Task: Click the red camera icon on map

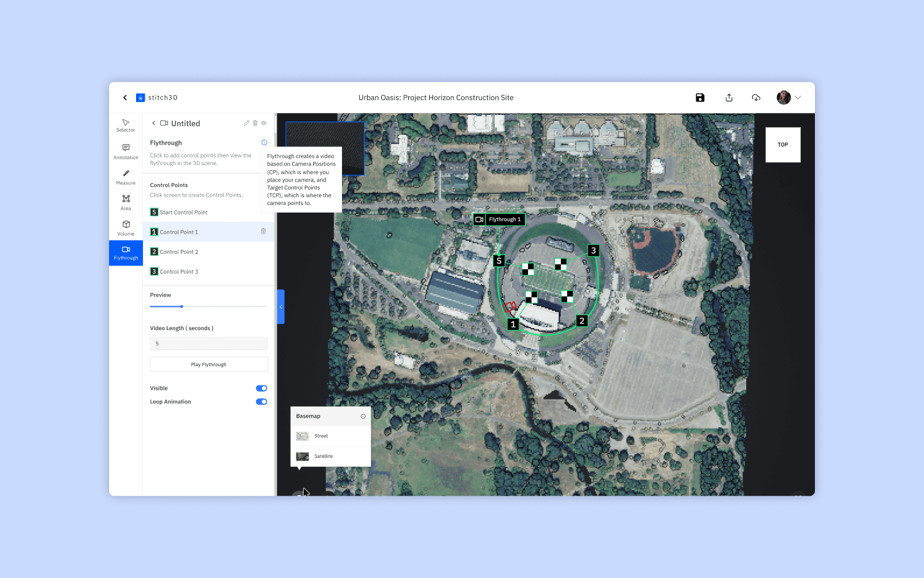Action: [510, 306]
